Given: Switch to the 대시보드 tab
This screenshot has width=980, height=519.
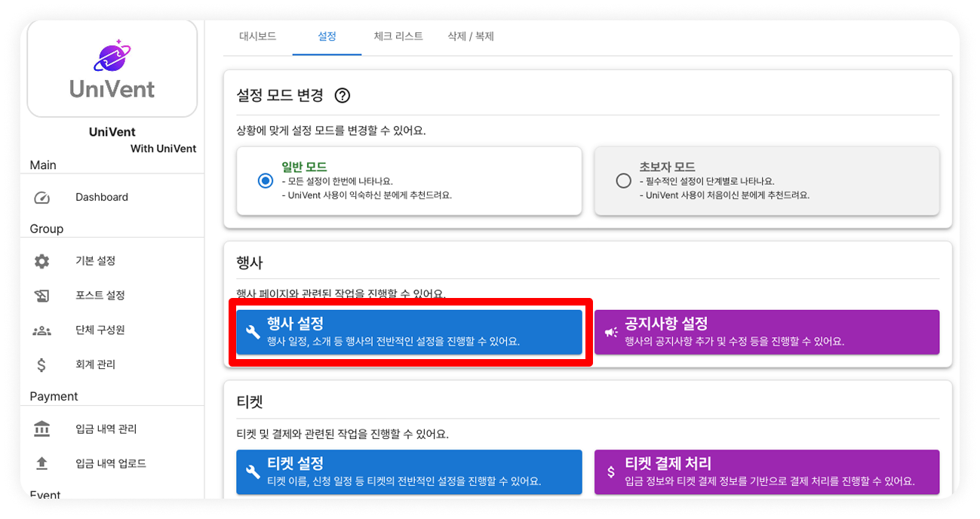Looking at the screenshot, I should (x=257, y=36).
